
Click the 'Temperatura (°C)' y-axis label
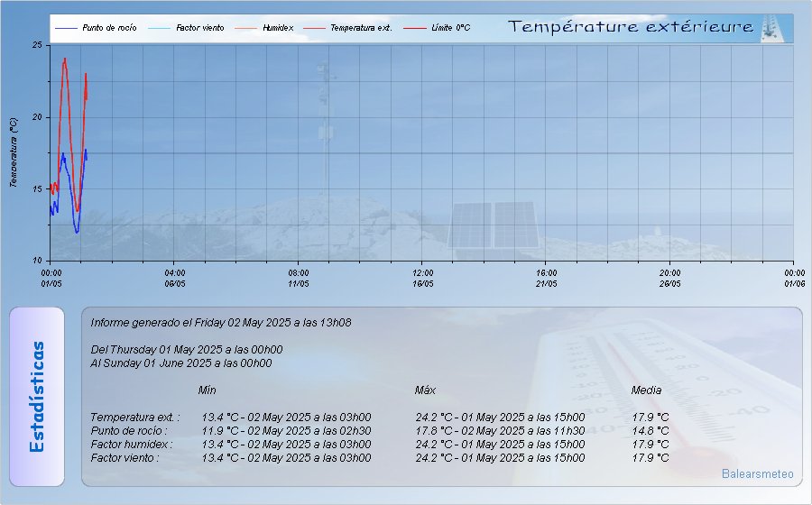point(14,152)
